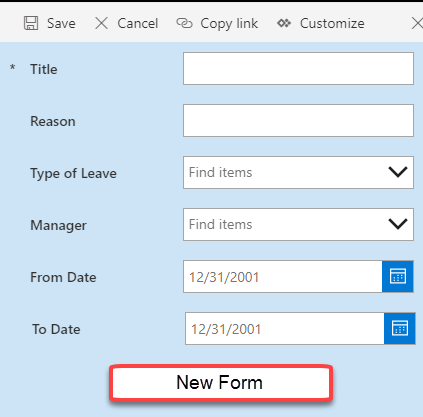Click the New Form button
Screen dimensions: 423x417
pos(221,383)
